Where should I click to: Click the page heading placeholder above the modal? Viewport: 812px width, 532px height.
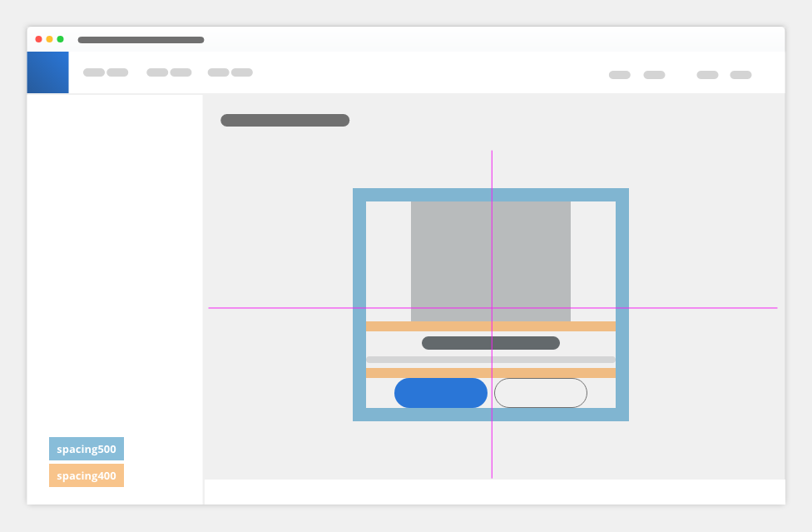[285, 120]
